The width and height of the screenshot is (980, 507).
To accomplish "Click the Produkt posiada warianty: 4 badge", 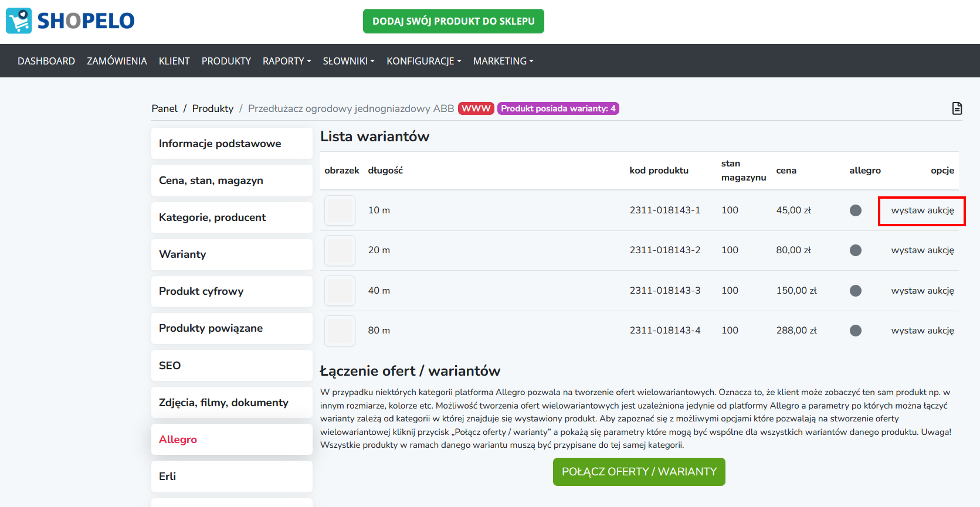I will pyautogui.click(x=558, y=108).
